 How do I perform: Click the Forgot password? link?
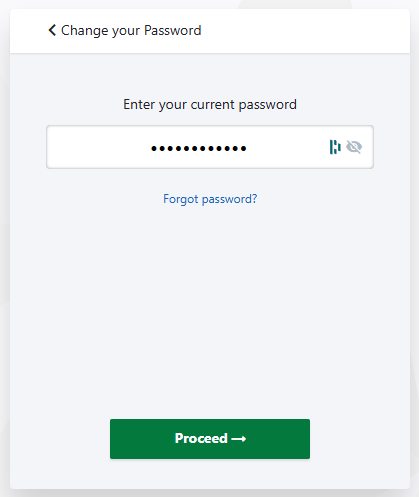(210, 199)
